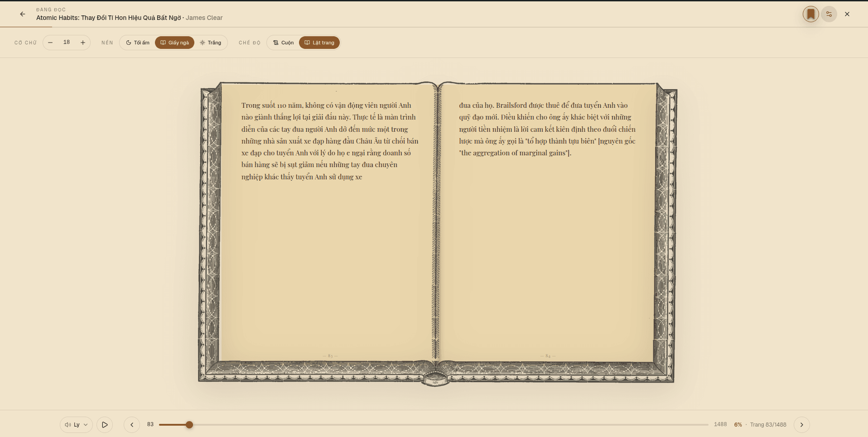Image resolution: width=868 pixels, height=437 pixels.
Task: Switch background to Trắng
Action: (210, 43)
